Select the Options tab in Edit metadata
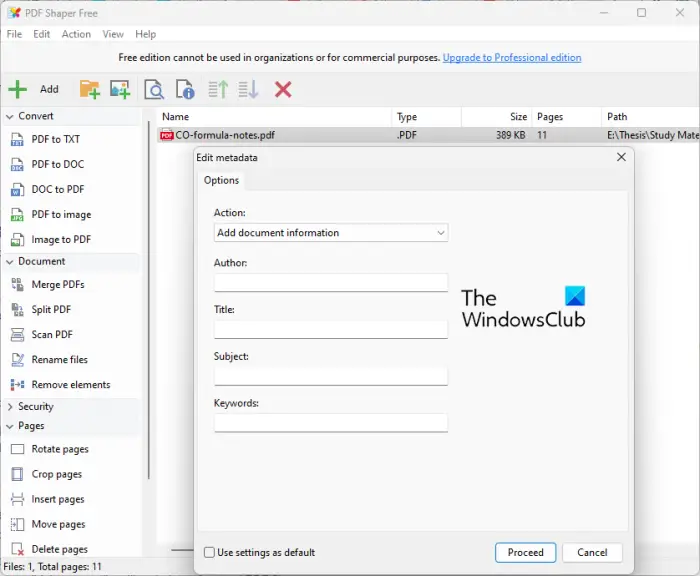 pyautogui.click(x=221, y=180)
